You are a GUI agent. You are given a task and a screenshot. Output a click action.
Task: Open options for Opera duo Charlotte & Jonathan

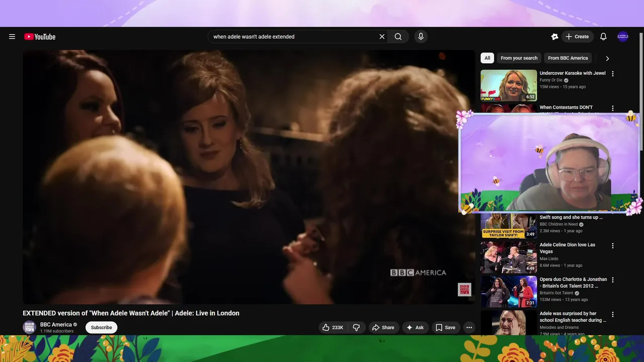[613, 280]
